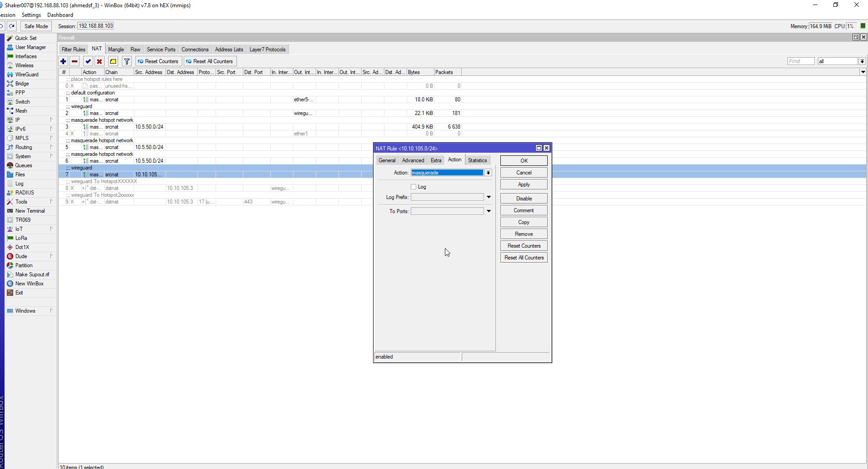Toggle the Log checkbox
The image size is (868, 469).
[414, 187]
